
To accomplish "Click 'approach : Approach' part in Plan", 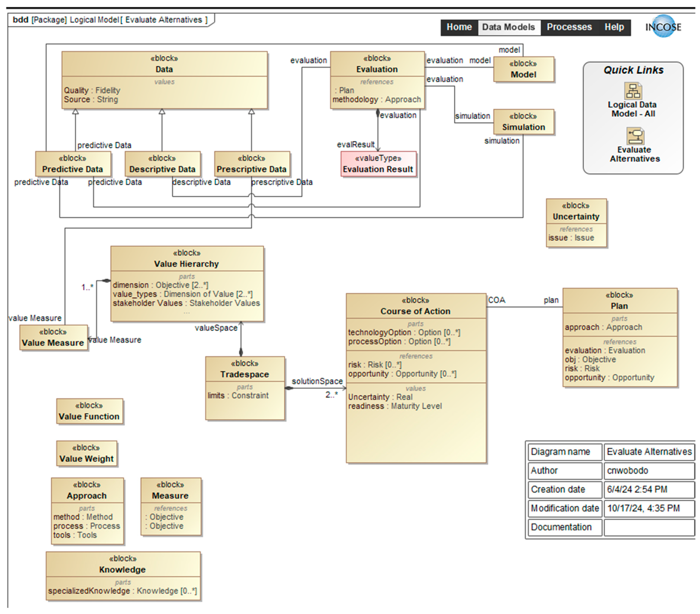I will (603, 327).
